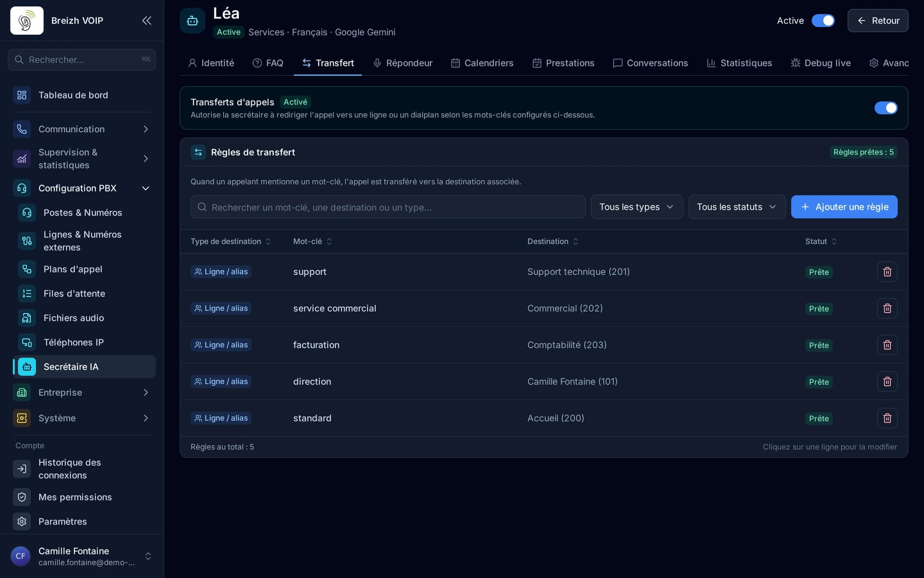Screen dimensions: 924x578
Task: Open the Répondeur tab
Action: (403, 63)
